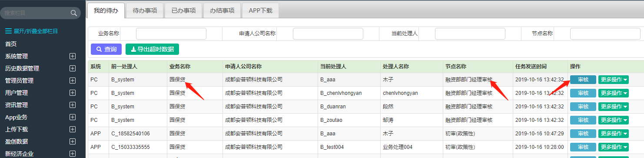Switch to APP下载 tab
Viewport: 644px width, 158px height.
[260, 10]
